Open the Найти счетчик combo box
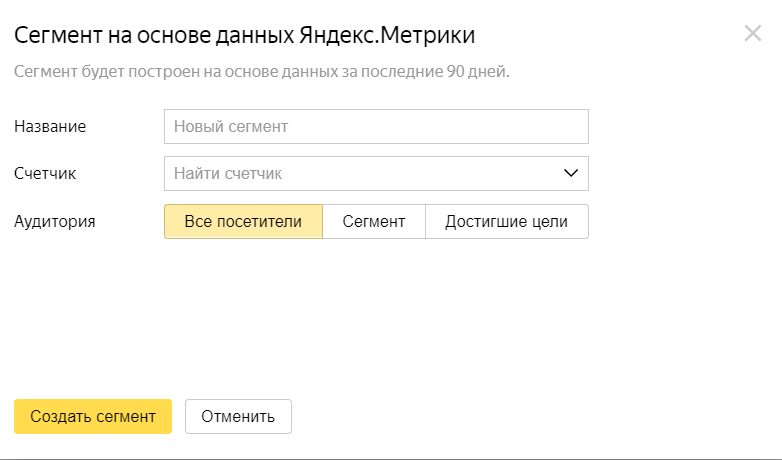Viewport: 782px width, 460px height. (x=376, y=173)
